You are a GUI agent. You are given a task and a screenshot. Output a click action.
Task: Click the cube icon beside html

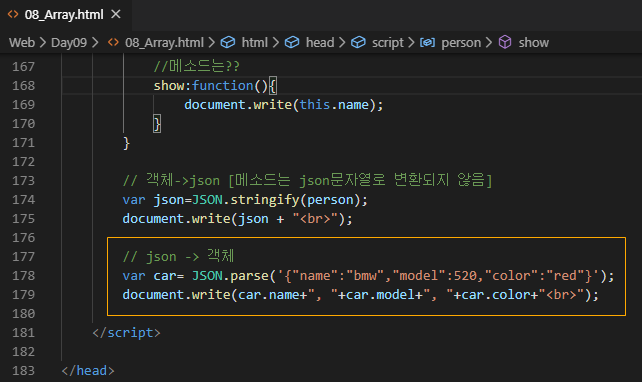[228, 43]
